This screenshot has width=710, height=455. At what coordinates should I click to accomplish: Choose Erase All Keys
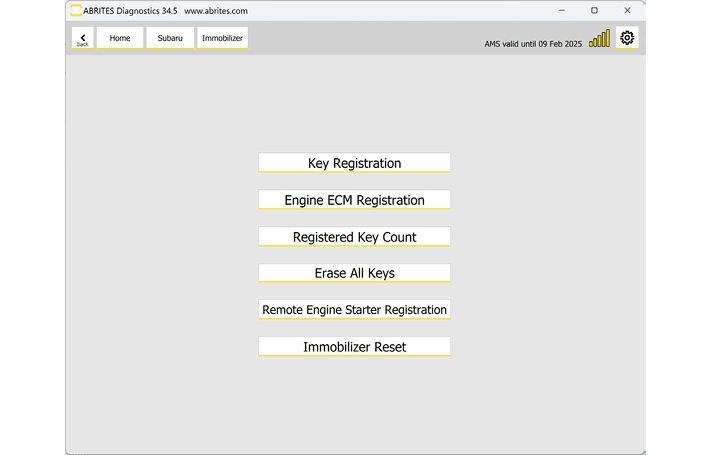point(354,273)
